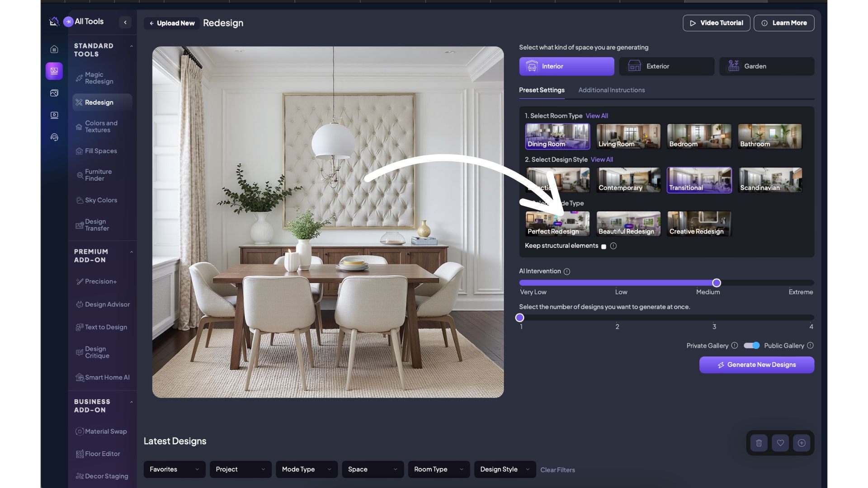This screenshot has width=868, height=488.
Task: Click the Generate New Designs button
Action: (756, 365)
